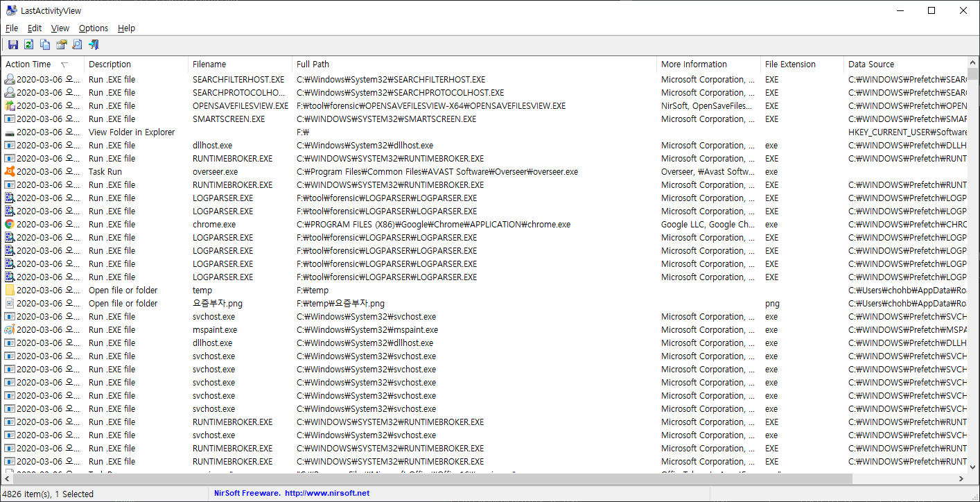This screenshot has height=502, width=980.
Task: Click the SMARTSCREEN.EXE row icon
Action: click(10, 119)
